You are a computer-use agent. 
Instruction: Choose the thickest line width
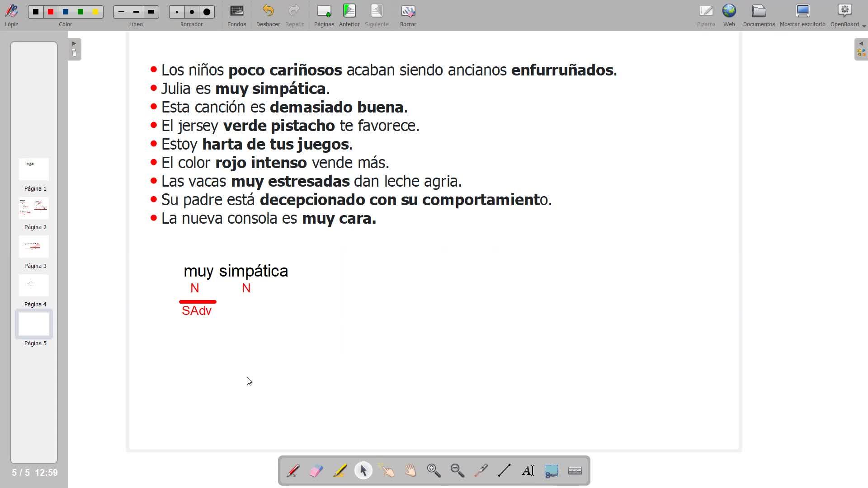[151, 12]
